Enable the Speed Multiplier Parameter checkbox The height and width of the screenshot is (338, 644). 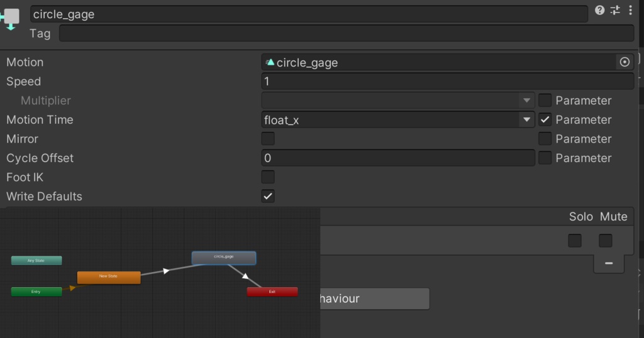545,101
